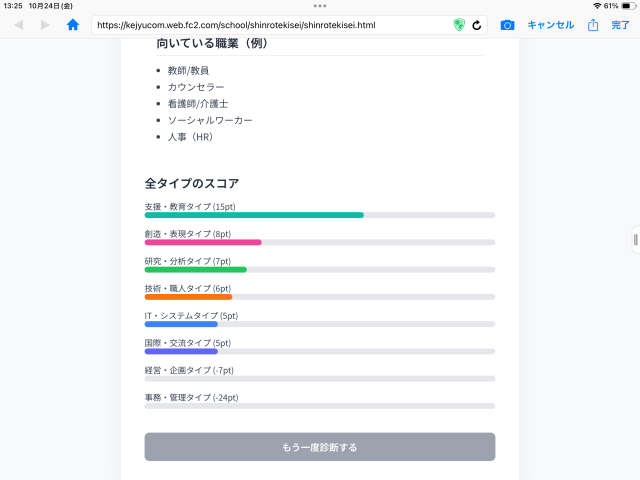Tap the キャンセル button
This screenshot has height=480, width=640.
pos(550,25)
